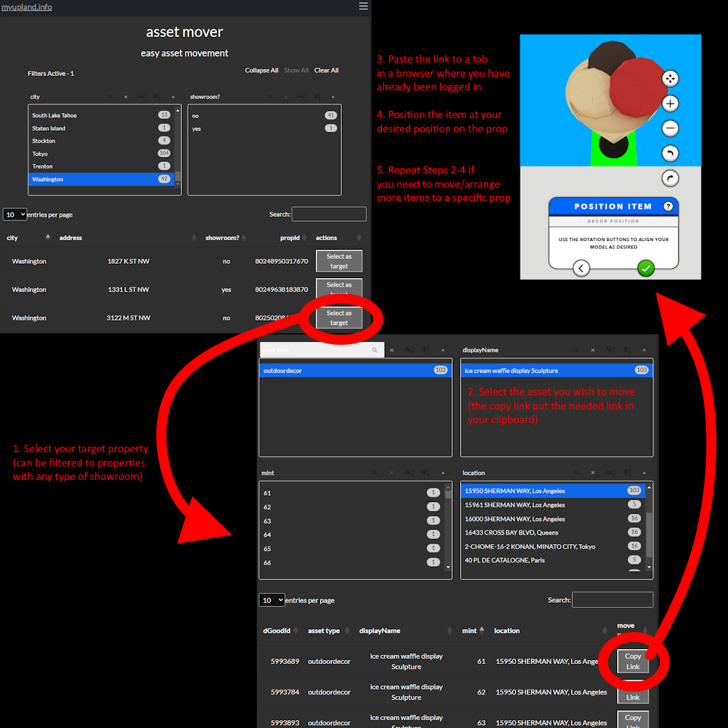Click the Search field above the asset table
728x728 pixels.
tap(612, 600)
